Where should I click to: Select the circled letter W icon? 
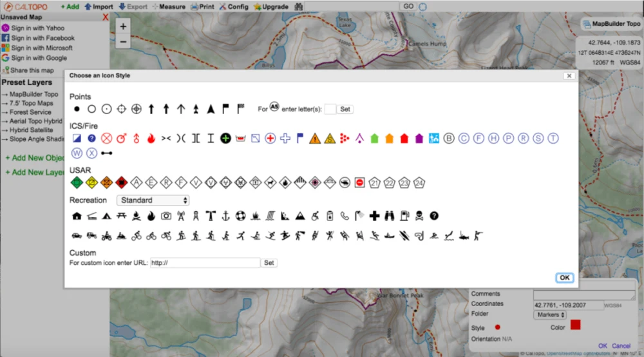[77, 153]
